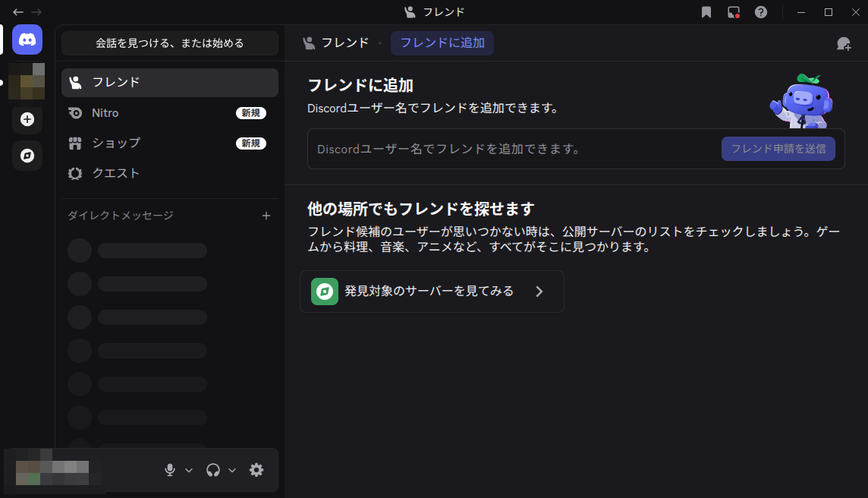The width and height of the screenshot is (868, 498).
Task: Switch to フレンドに追加 tab
Action: point(442,43)
